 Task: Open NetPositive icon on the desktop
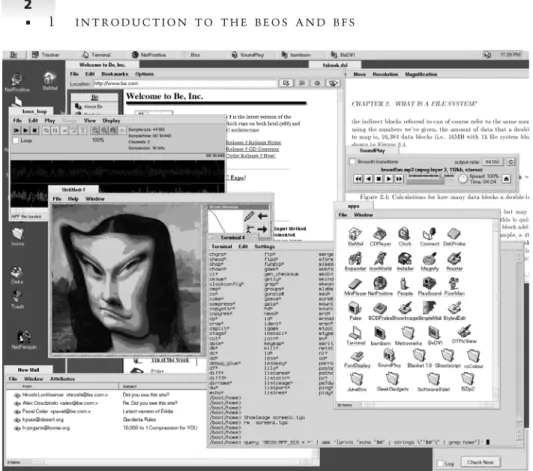[x=17, y=83]
